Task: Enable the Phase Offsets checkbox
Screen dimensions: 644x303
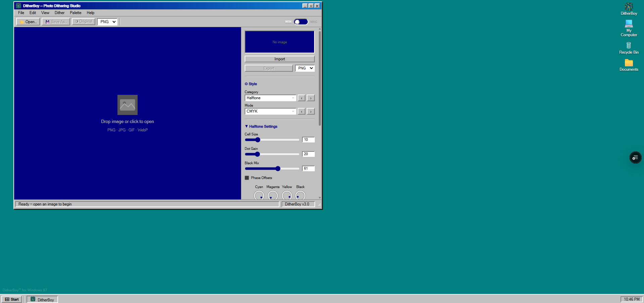Action: pyautogui.click(x=247, y=178)
